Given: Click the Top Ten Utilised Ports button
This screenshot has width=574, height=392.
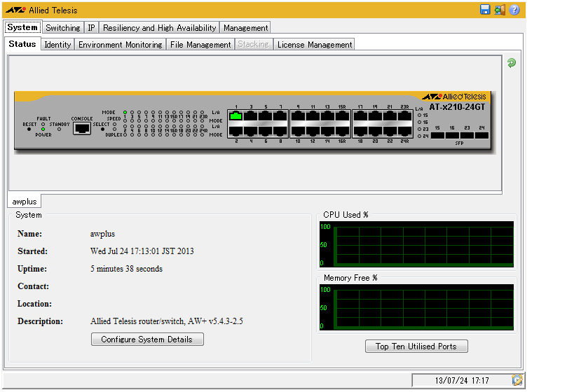Looking at the screenshot, I should [416, 346].
